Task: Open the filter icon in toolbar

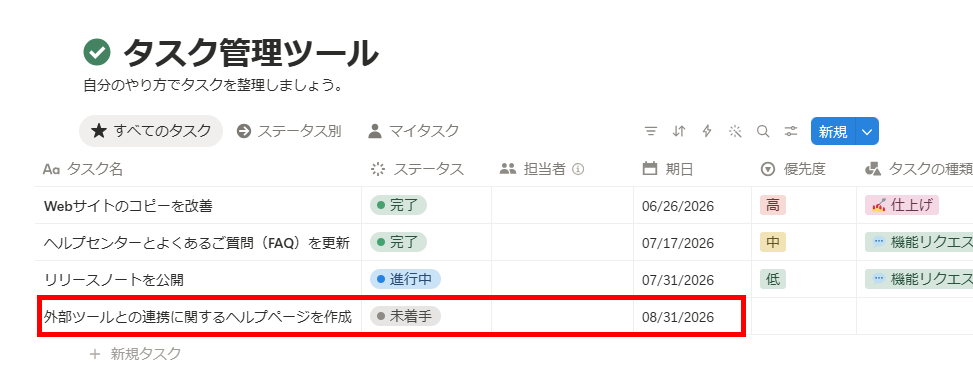Action: tap(650, 132)
